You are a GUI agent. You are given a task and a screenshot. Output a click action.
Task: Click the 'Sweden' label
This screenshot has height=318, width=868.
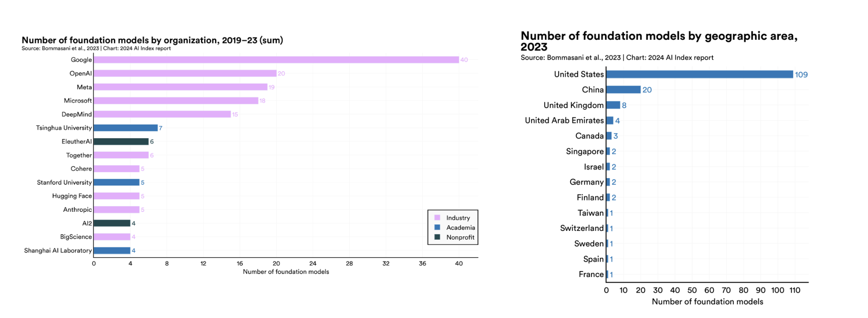589,244
